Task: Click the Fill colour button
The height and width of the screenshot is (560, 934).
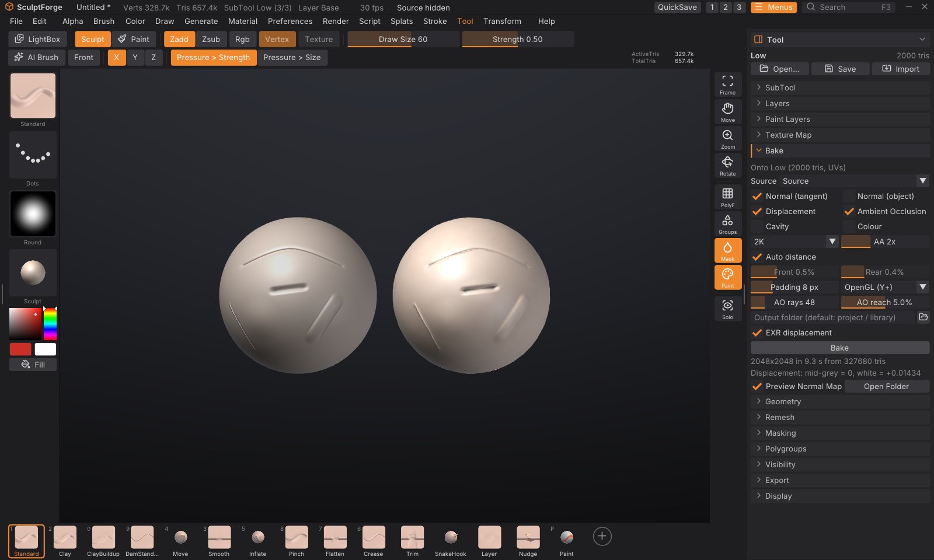Action: (x=33, y=365)
